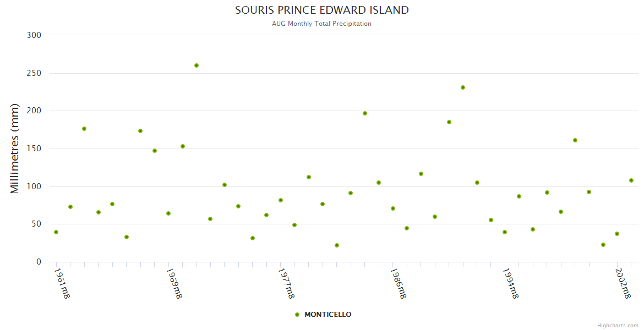
Task: Click the data point directly above 1994m8
Action: coord(505,232)
